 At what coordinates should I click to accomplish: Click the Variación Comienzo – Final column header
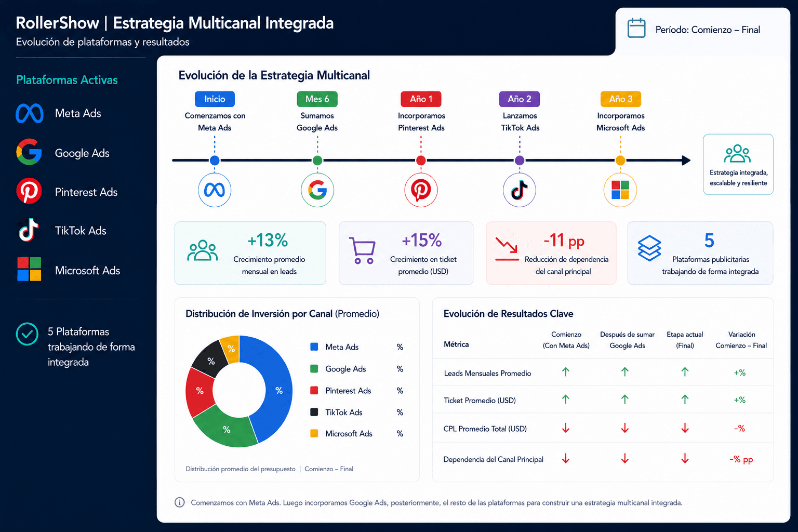pyautogui.click(x=741, y=340)
